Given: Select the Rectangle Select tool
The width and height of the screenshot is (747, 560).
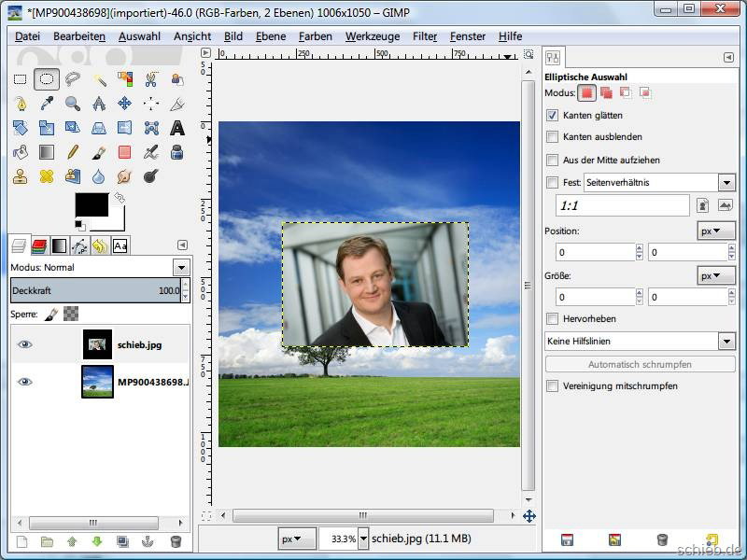Looking at the screenshot, I should (20, 79).
